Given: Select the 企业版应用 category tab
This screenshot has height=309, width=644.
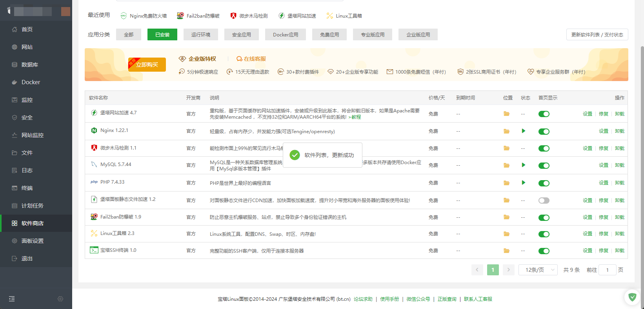Looking at the screenshot, I should [x=418, y=34].
